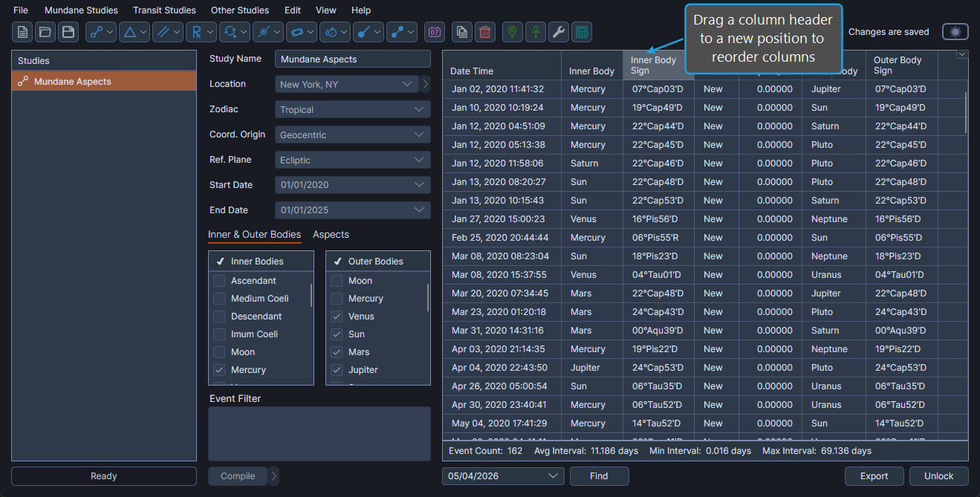Open the Find date dropdown 05/04/2026
This screenshot has width=980, height=497.
(503, 476)
